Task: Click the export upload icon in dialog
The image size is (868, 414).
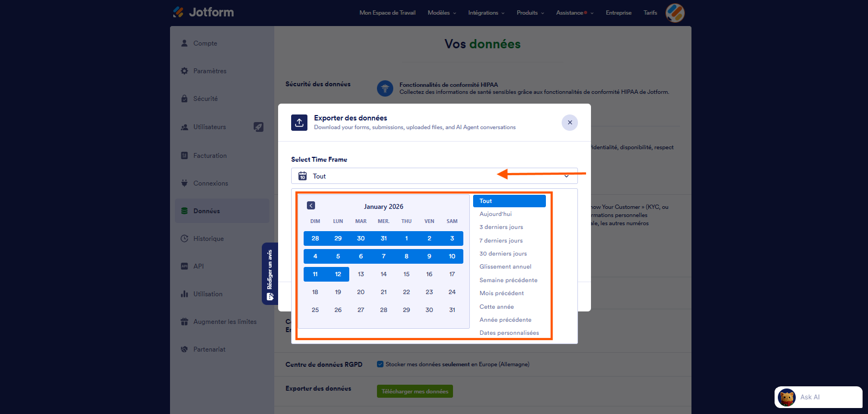Action: [299, 123]
